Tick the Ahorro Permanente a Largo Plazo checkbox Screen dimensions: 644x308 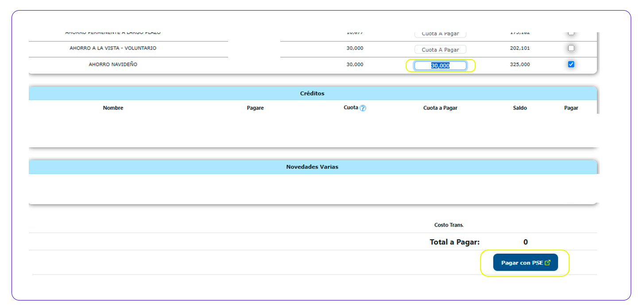(x=571, y=33)
